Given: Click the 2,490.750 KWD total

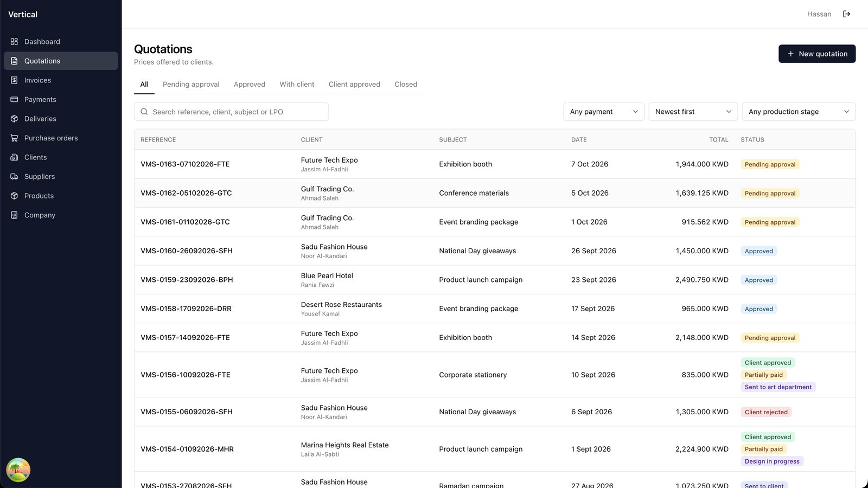Looking at the screenshot, I should click(701, 280).
